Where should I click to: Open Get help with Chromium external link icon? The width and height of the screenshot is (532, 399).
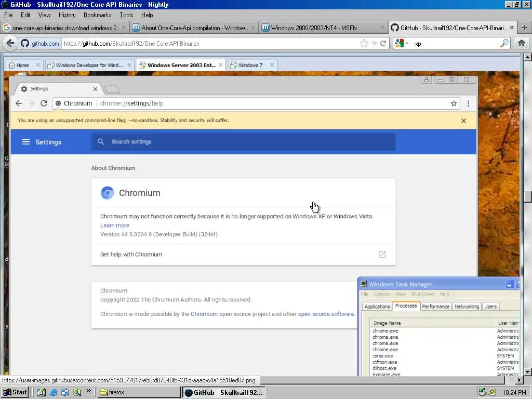(x=382, y=255)
